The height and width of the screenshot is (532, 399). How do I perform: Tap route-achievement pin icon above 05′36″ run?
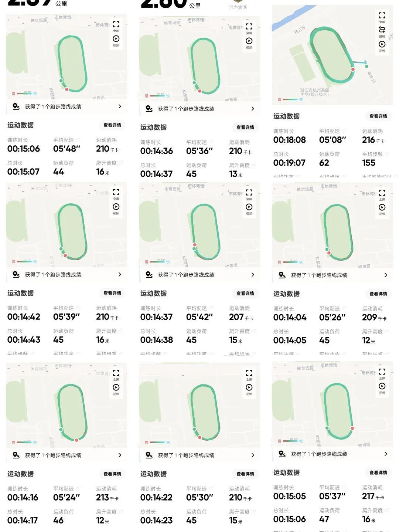[149, 109]
